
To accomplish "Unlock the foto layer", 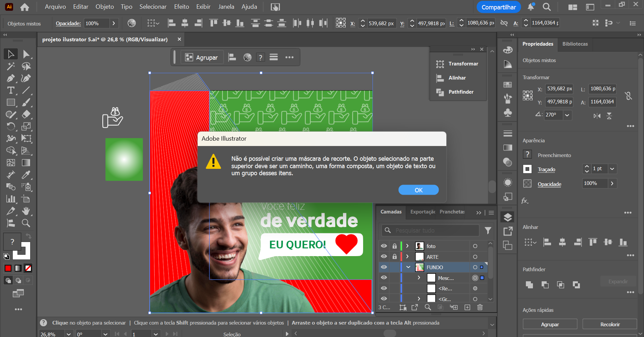I will tap(395, 246).
